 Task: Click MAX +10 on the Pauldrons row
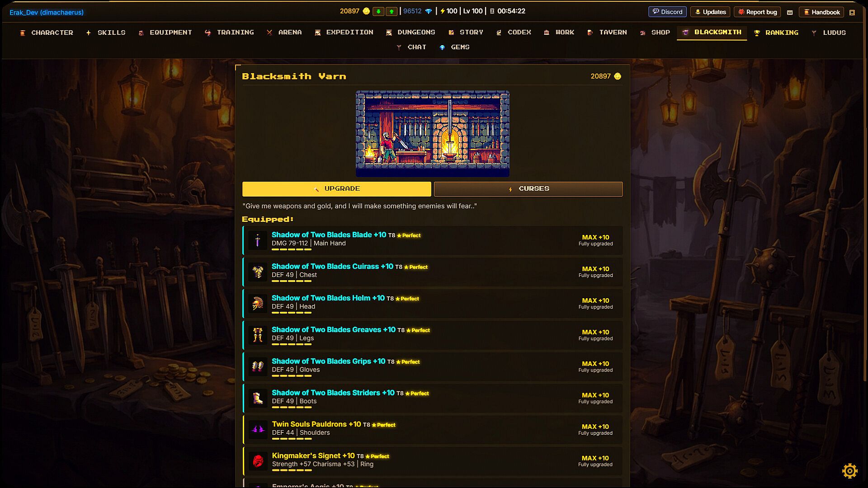[x=595, y=427]
